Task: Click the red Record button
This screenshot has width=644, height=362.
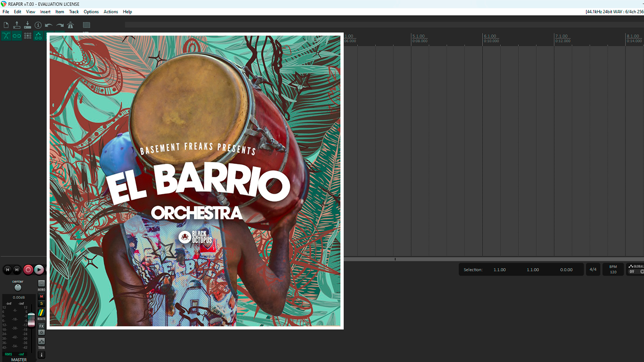Action: (28, 270)
